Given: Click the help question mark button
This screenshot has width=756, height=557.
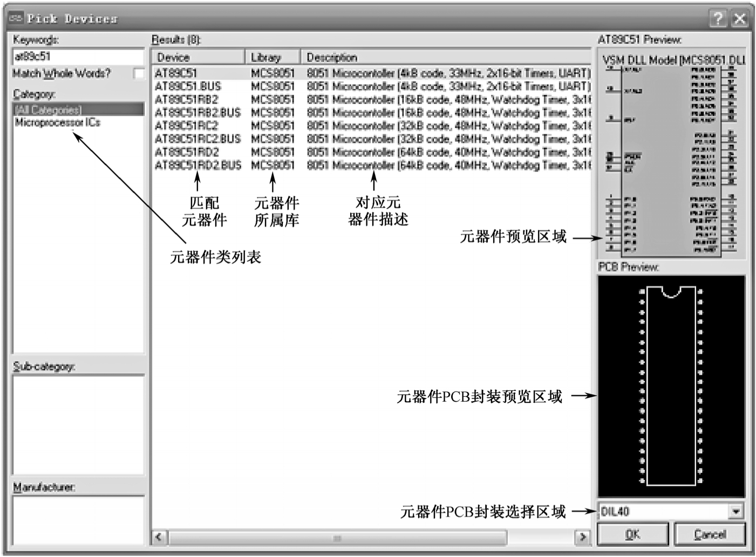Looking at the screenshot, I should [x=718, y=19].
